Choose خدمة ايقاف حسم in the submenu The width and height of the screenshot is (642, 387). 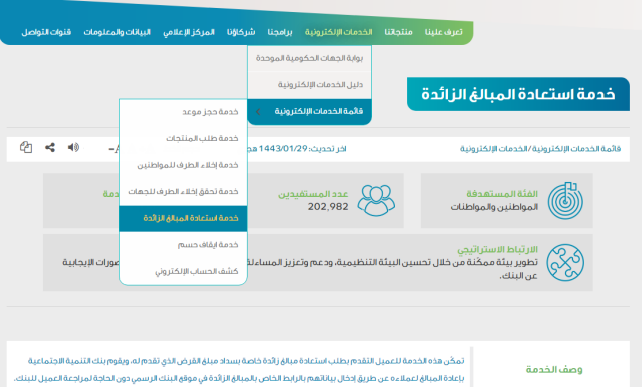coord(183,245)
